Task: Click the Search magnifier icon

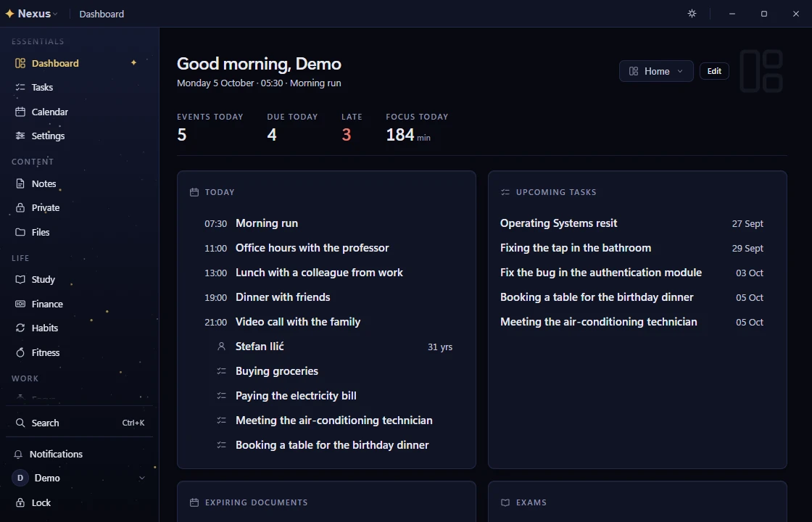Action: [x=20, y=423]
